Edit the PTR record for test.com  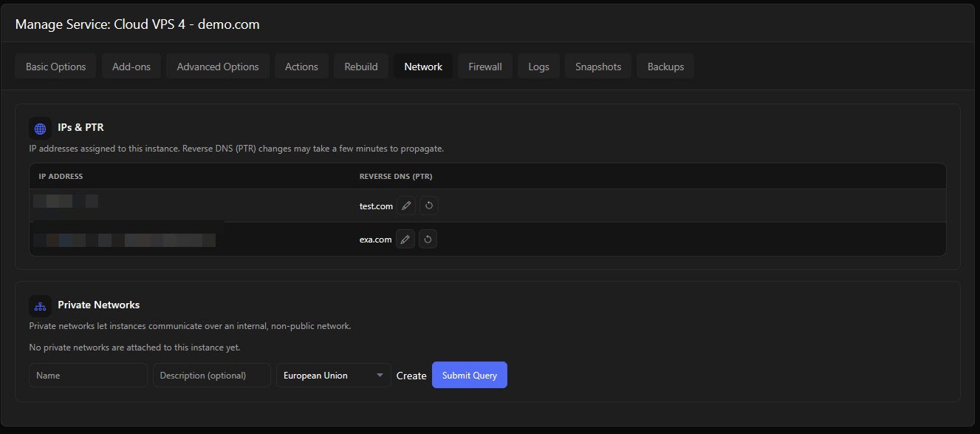[x=406, y=206]
